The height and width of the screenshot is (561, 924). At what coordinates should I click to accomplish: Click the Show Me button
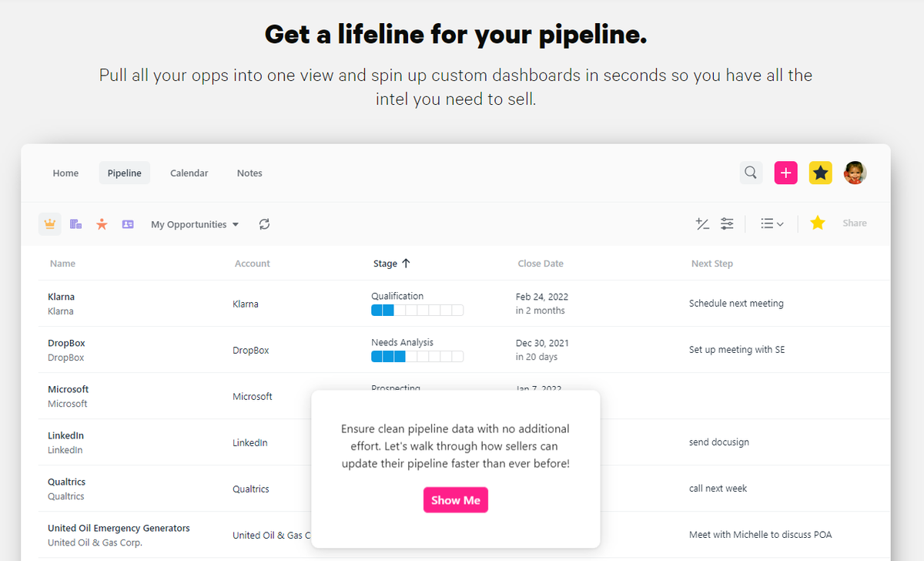[456, 500]
